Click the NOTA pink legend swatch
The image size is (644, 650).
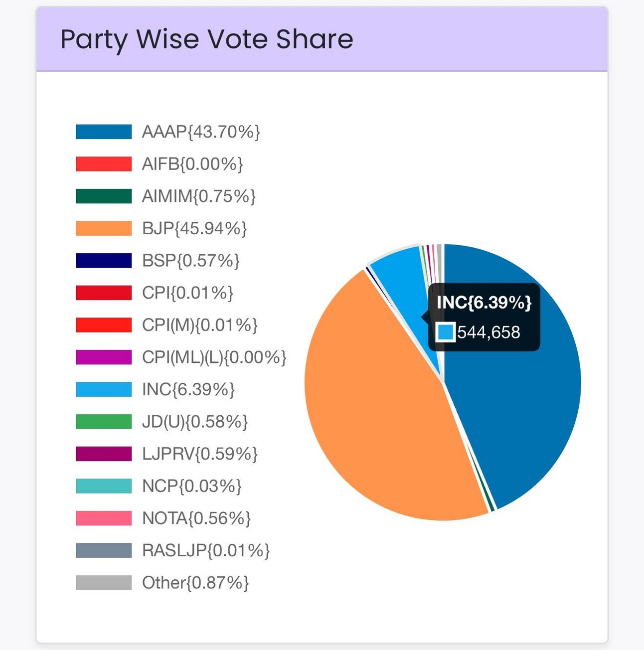point(104,518)
